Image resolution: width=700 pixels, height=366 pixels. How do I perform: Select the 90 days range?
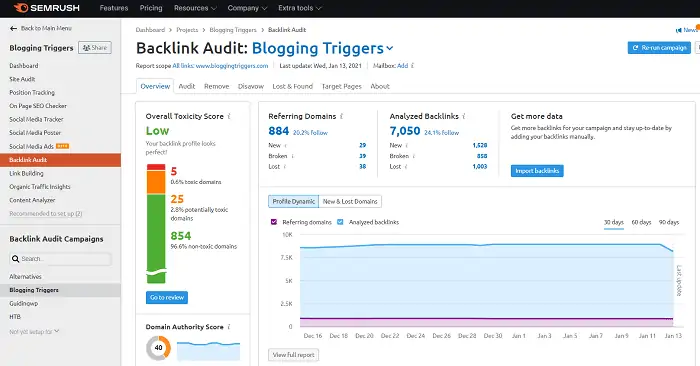click(x=669, y=222)
